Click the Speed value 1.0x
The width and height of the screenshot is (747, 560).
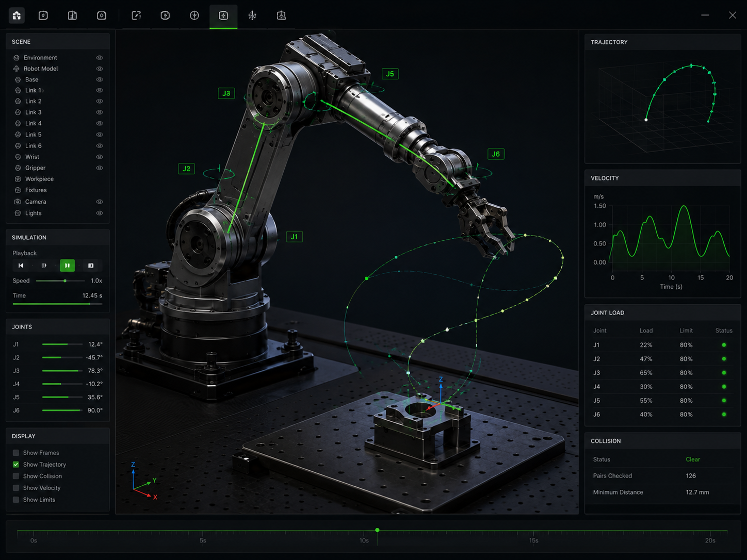coord(96,281)
